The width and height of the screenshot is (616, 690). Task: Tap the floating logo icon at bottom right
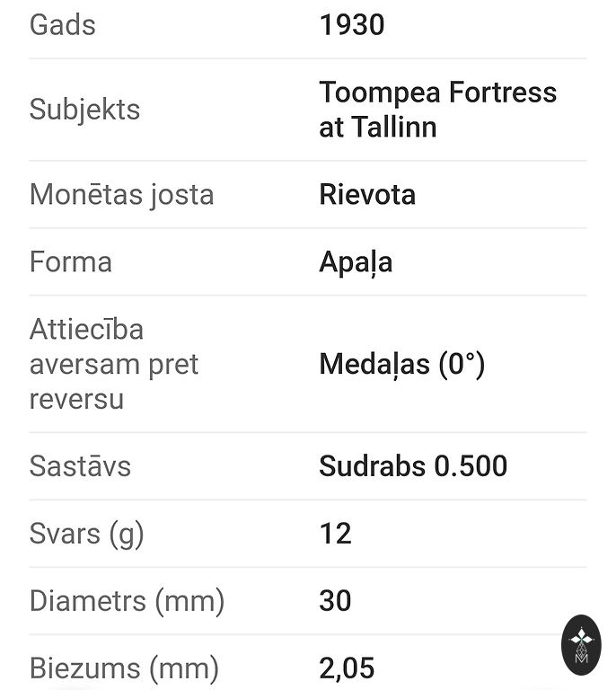tap(581, 645)
